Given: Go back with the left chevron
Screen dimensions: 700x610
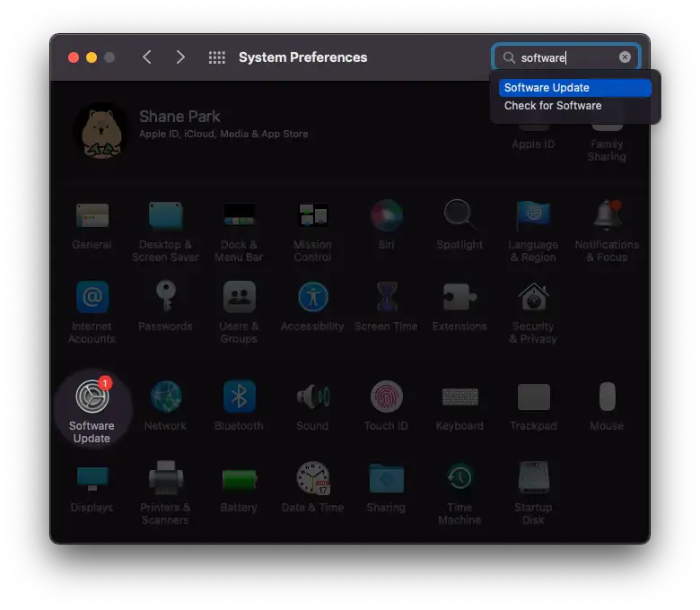Looking at the screenshot, I should 147,57.
